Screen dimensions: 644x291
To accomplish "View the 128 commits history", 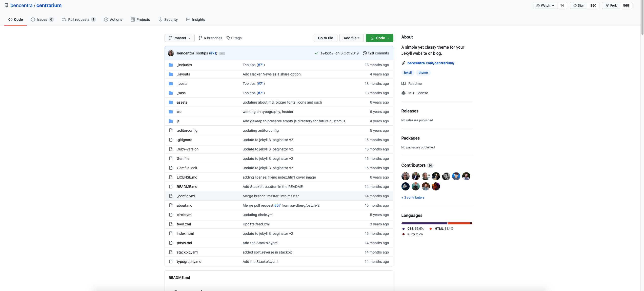I will pyautogui.click(x=376, y=53).
